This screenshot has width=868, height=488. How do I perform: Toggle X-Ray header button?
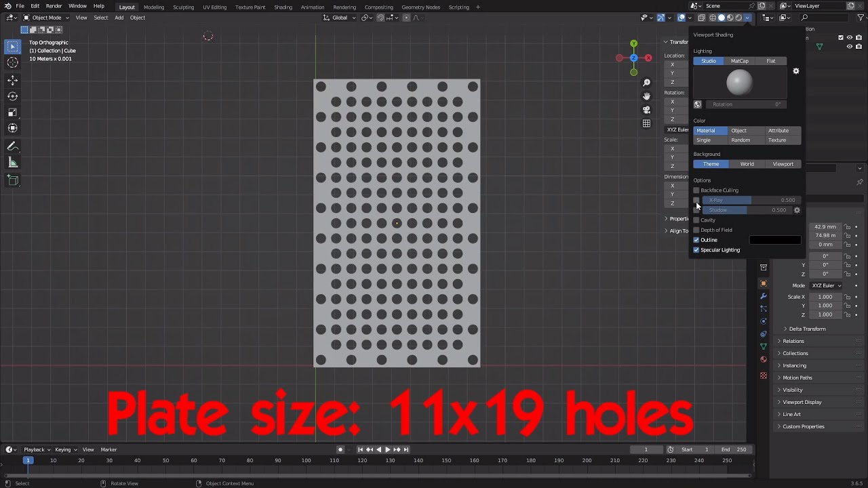click(x=702, y=18)
